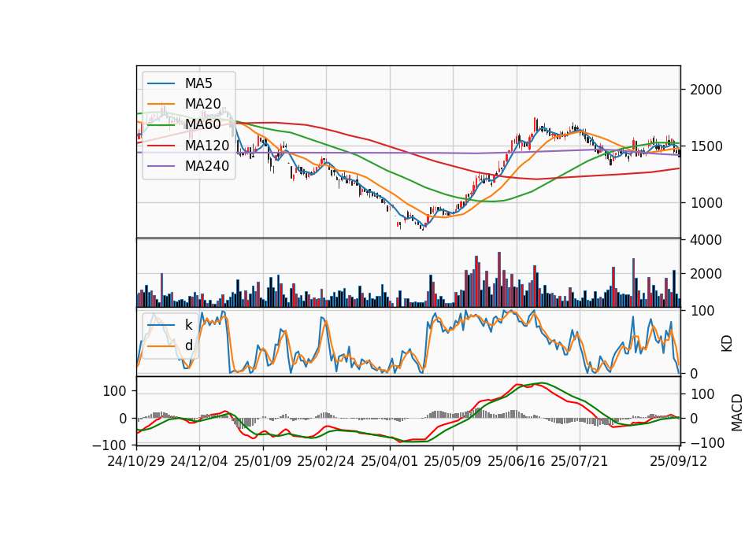756x543 pixels.
Task: Click the 1000 price axis tick
Action: click(x=706, y=203)
